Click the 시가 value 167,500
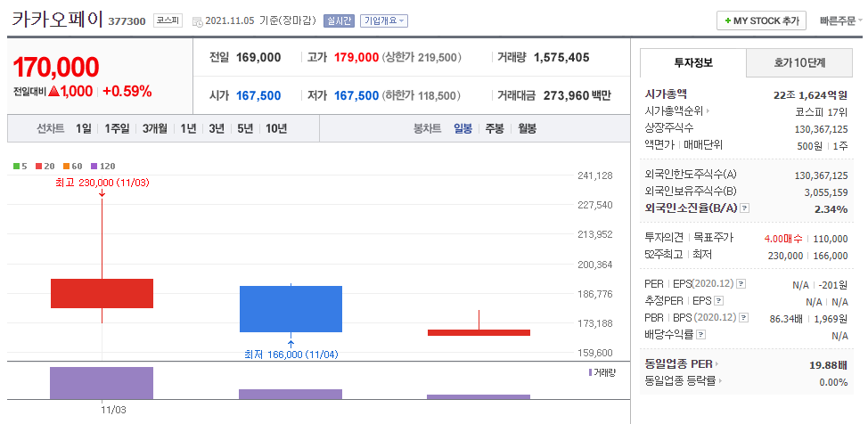This screenshot has width=868, height=424. (258, 95)
